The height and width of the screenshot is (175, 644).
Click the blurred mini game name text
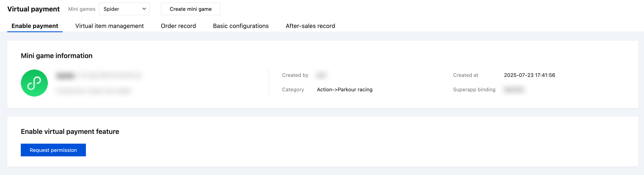(66, 75)
